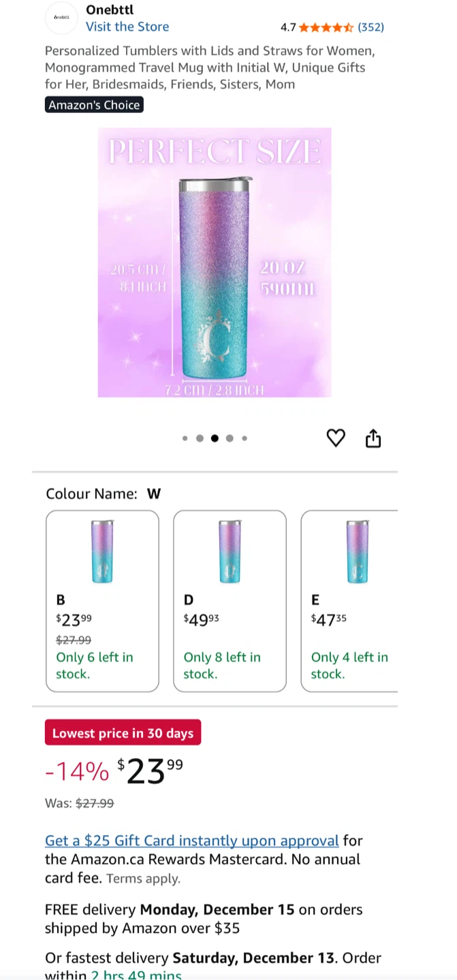Click the 4.7 rating number
The height and width of the screenshot is (980, 457).
(x=288, y=27)
